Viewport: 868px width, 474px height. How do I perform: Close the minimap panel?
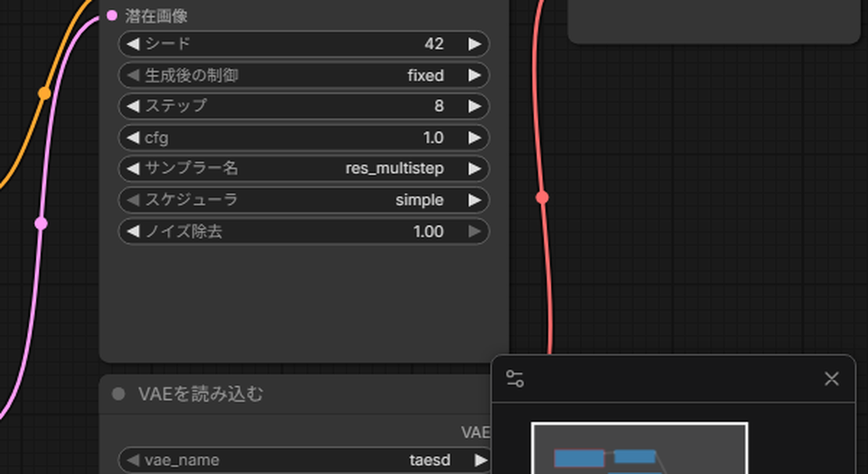tap(831, 379)
